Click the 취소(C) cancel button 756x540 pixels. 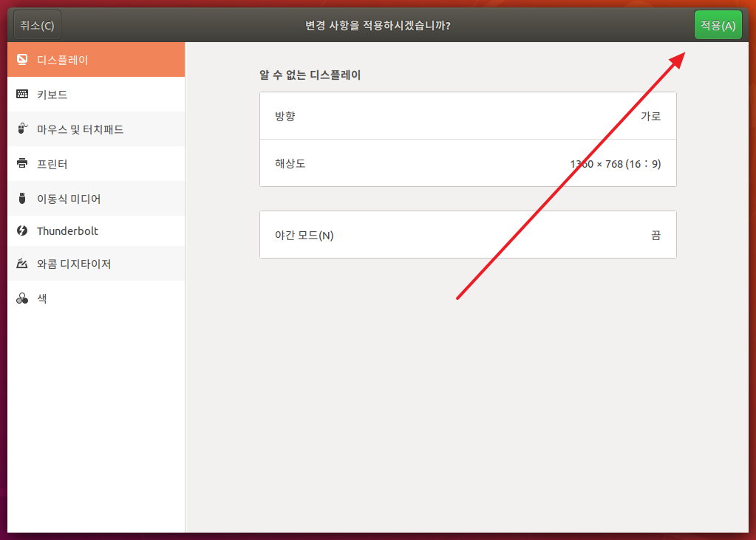(37, 25)
